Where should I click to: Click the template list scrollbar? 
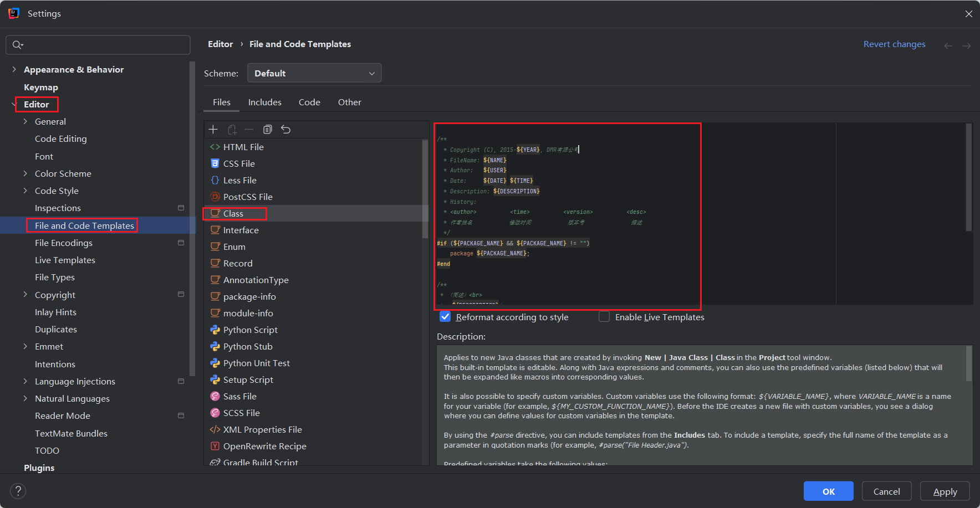point(425,188)
